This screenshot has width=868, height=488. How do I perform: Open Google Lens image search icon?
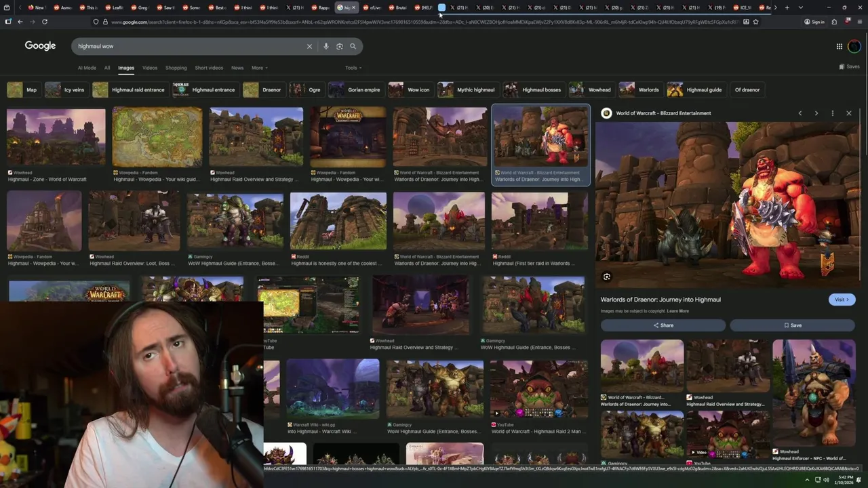click(x=340, y=46)
